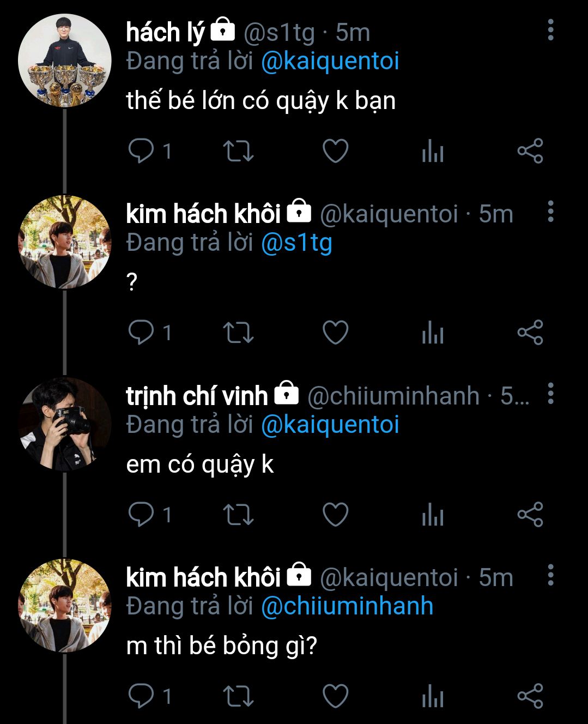View analytics on kim hách khôi's "?" tweet
Image resolution: width=588 pixels, height=724 pixels.
(433, 333)
